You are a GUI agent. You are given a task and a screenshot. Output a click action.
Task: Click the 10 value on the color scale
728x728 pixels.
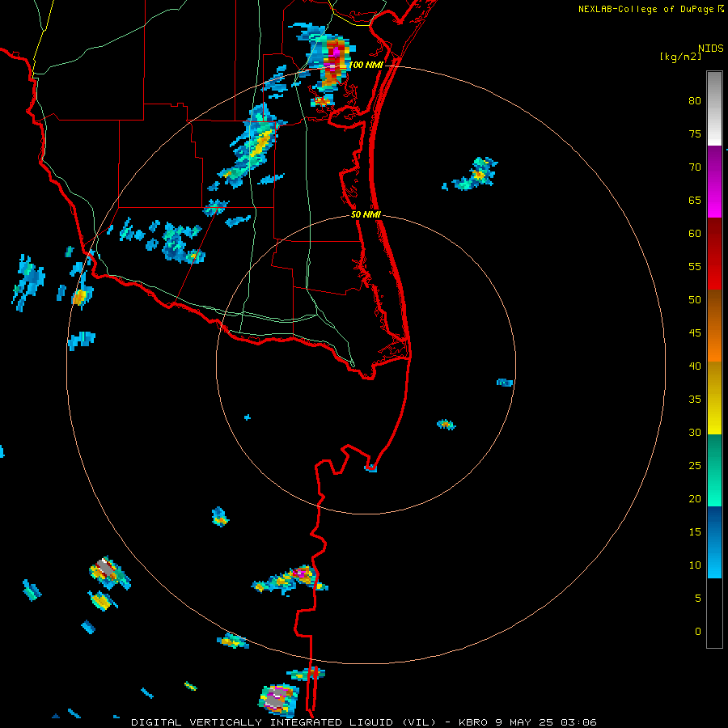695,565
